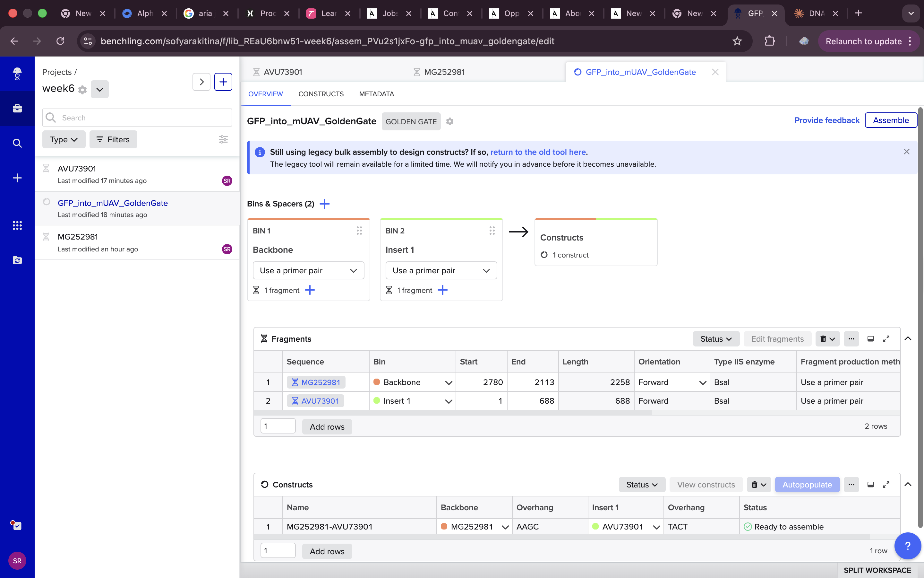
Task: Open the AVU73901 insert dropdown in Constructs
Action: pyautogui.click(x=656, y=527)
